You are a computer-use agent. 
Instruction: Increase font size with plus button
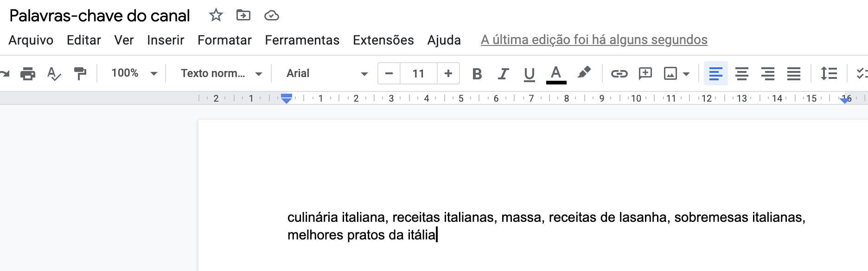(448, 73)
